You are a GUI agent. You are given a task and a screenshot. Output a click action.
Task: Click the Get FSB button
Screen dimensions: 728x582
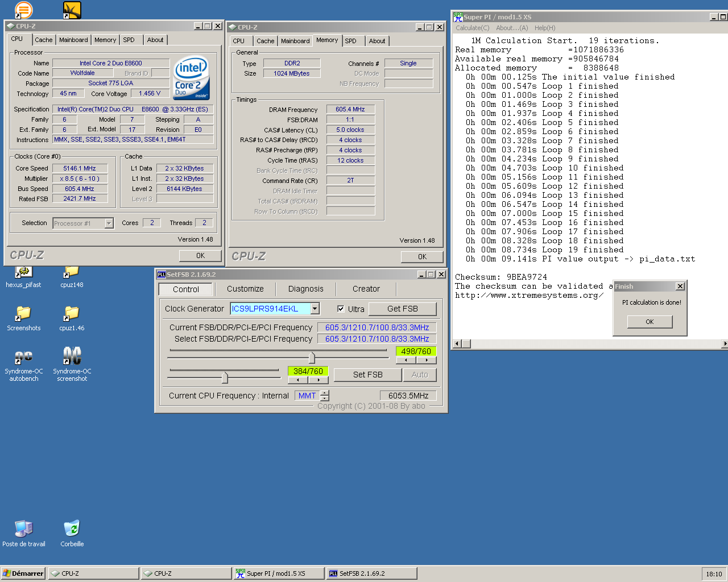click(x=403, y=309)
